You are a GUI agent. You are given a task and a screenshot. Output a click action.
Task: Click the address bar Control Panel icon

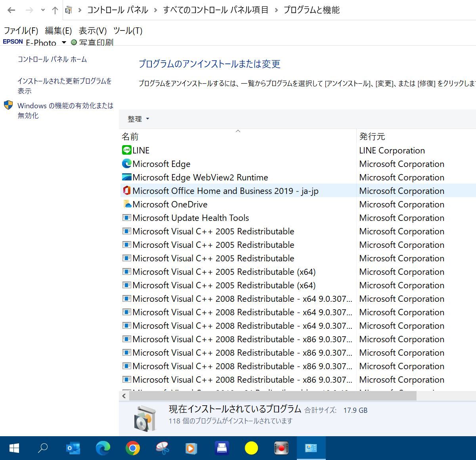69,10
